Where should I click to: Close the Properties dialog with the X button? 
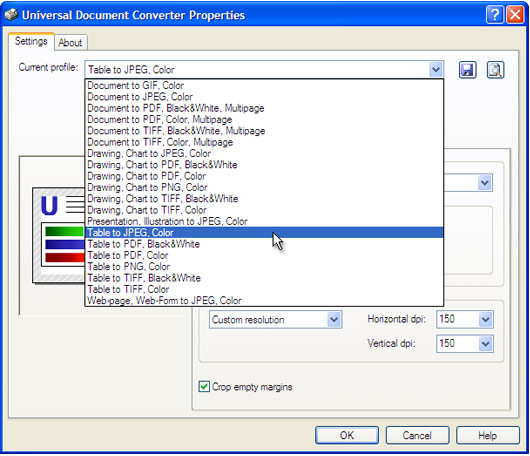point(515,15)
